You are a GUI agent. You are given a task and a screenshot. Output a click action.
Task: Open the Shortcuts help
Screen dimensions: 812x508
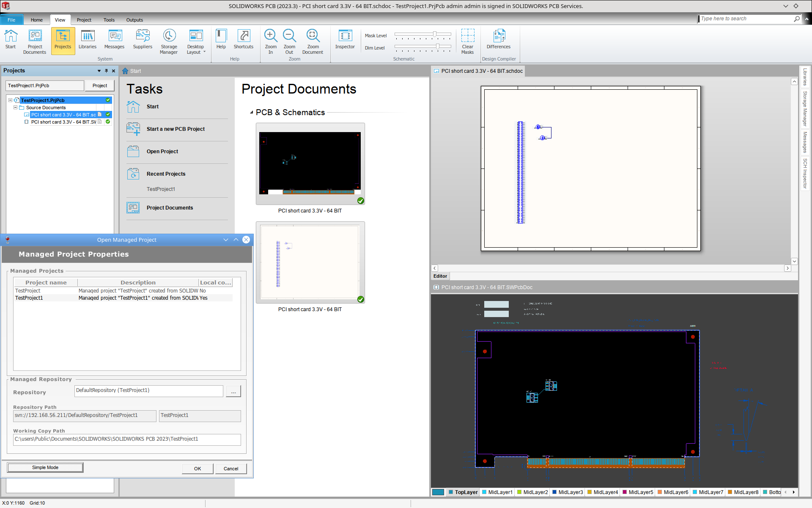click(243, 40)
